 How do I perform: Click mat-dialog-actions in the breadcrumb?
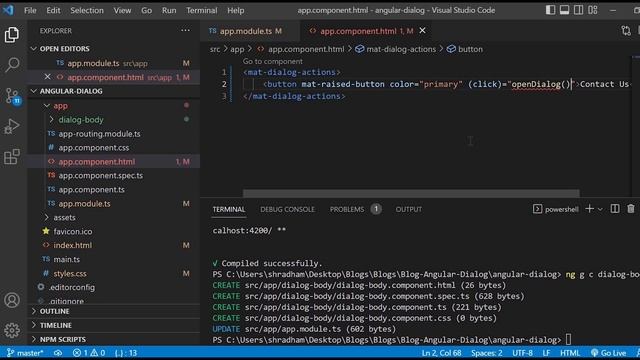coord(401,49)
